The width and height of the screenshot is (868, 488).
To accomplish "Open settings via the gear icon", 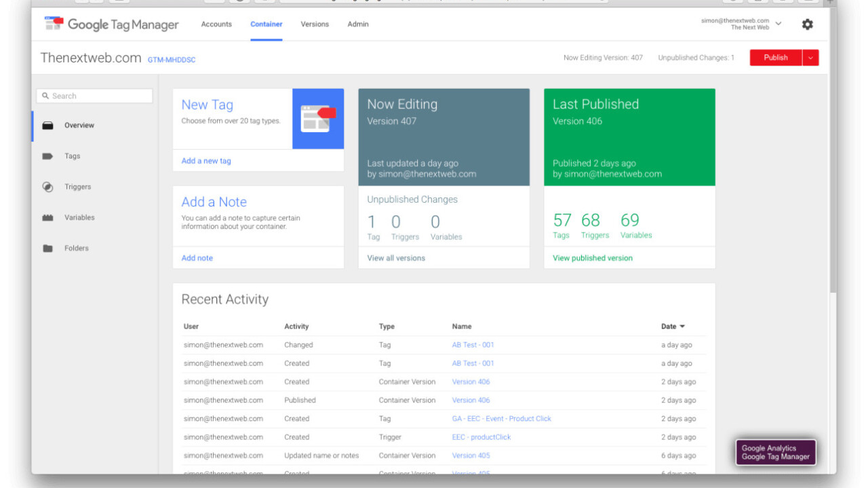I will [x=807, y=24].
